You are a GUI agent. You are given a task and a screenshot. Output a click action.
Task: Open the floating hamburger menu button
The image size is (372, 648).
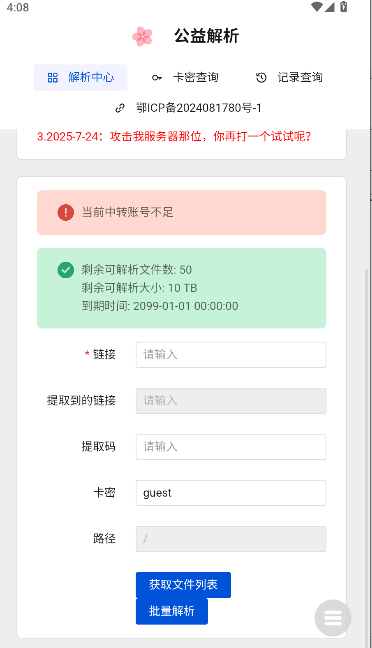click(x=333, y=618)
